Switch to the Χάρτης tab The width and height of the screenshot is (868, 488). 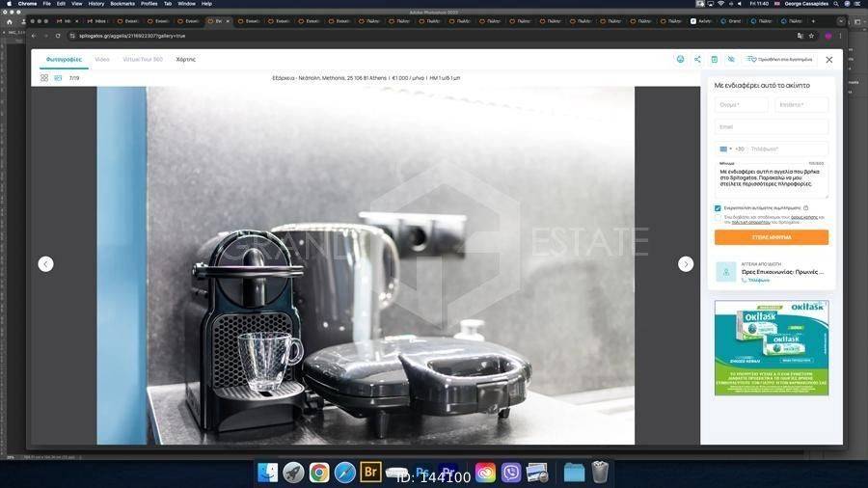click(x=185, y=60)
